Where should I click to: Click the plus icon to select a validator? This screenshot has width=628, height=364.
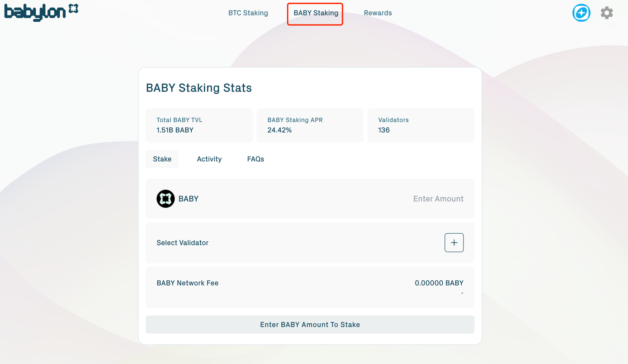tap(454, 243)
